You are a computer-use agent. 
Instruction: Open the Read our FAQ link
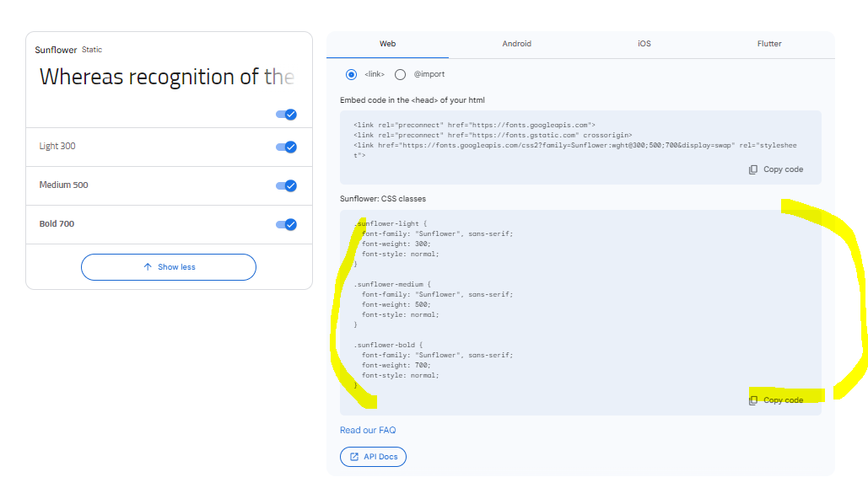click(368, 430)
